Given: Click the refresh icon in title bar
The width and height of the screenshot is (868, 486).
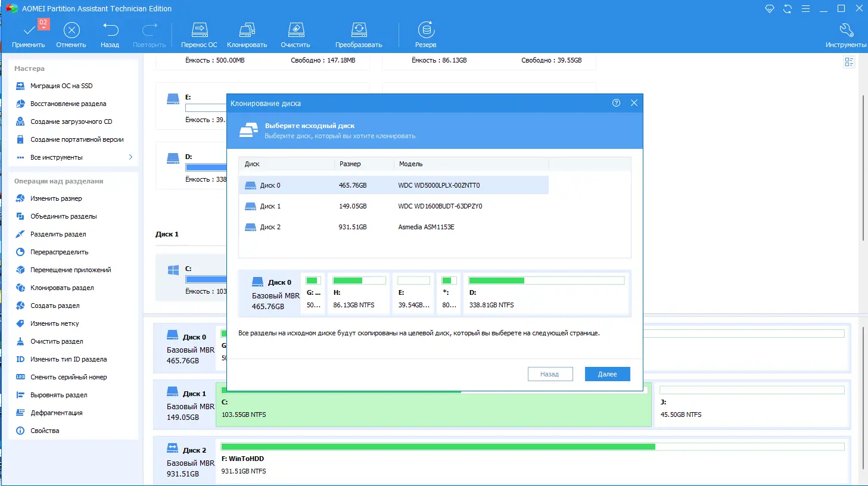Looking at the screenshot, I should point(788,9).
